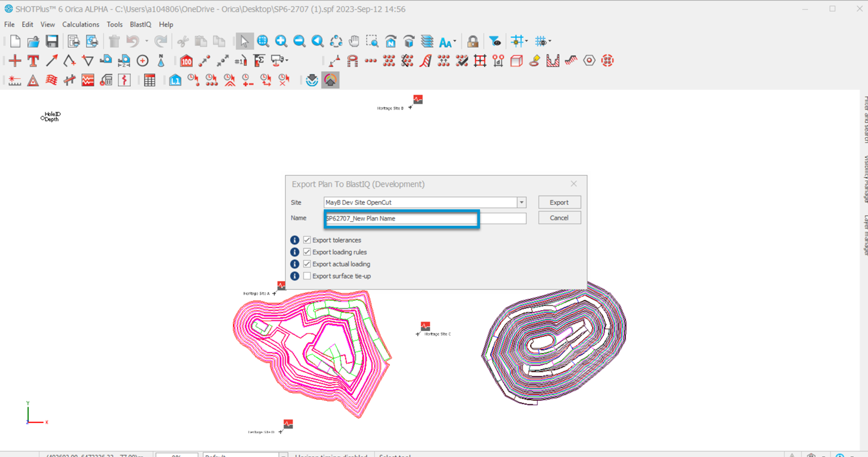Open the Site dropdown arrow
The height and width of the screenshot is (457, 868).
click(x=522, y=202)
